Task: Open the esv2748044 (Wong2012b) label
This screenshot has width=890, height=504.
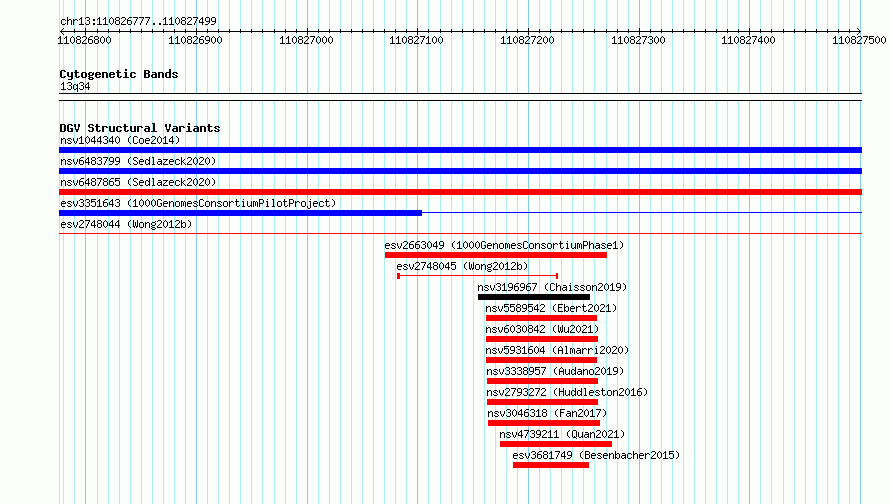Action: click(x=126, y=224)
